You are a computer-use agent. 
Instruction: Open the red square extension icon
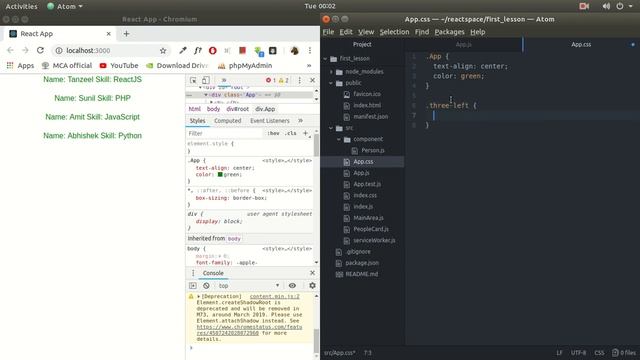click(242, 50)
